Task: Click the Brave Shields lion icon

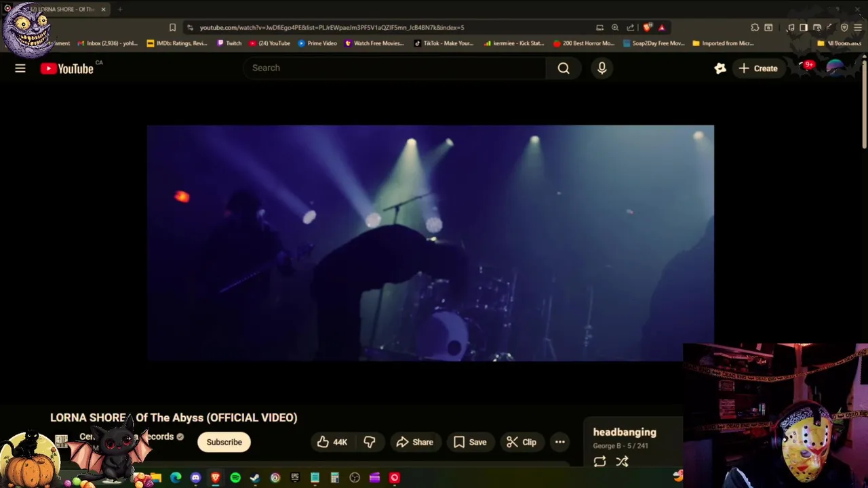Action: tap(648, 28)
